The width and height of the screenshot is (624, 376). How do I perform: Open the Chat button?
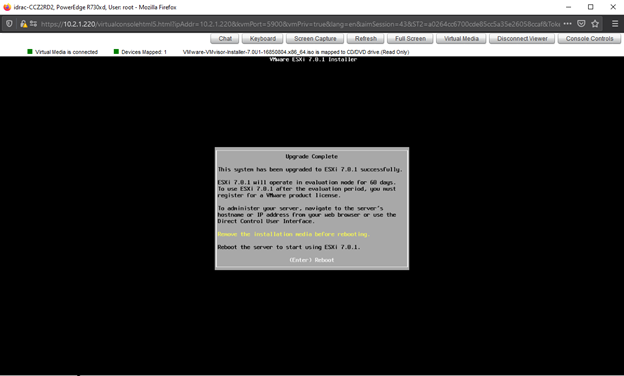tap(225, 39)
